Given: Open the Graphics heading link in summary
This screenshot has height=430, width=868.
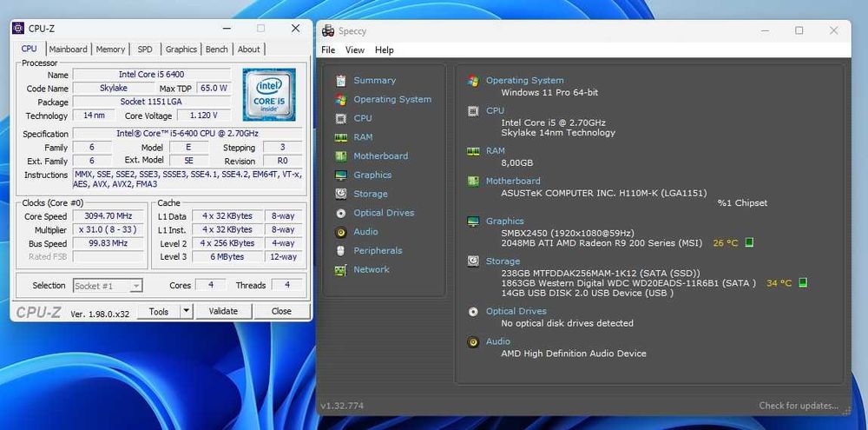Looking at the screenshot, I should [505, 222].
